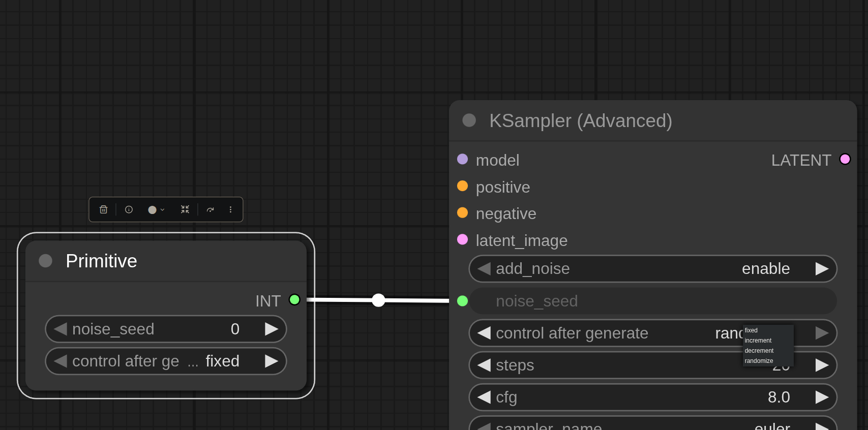
Task: Open Primitive control after generate 'fixed' value
Action: 222,361
